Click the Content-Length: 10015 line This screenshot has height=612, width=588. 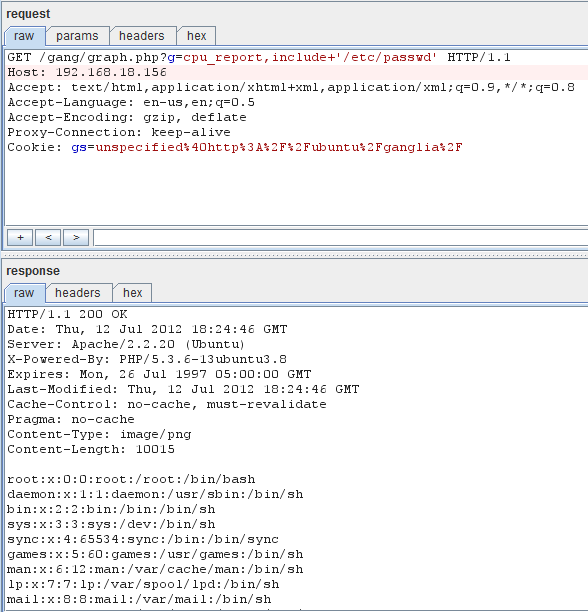coord(91,449)
